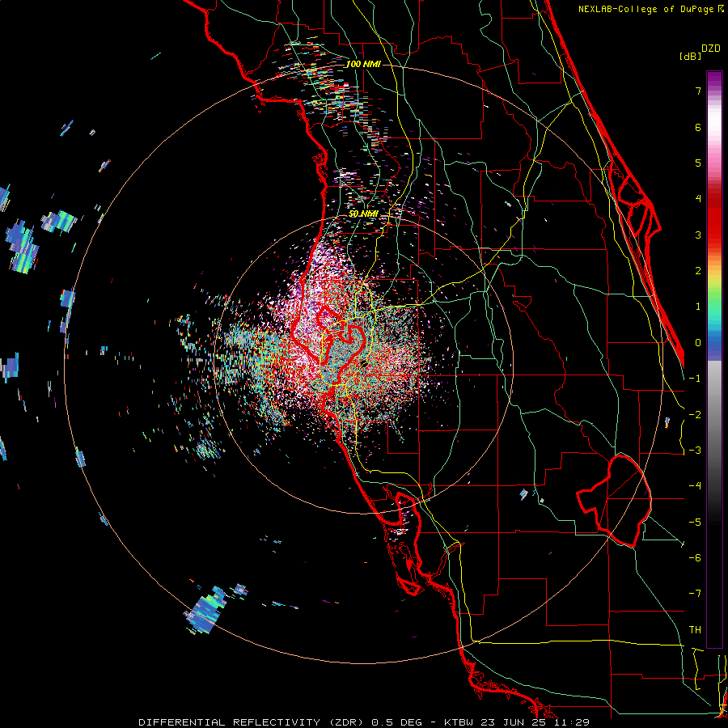Click the -7 dB tick label on the scale
This screenshot has width=728, height=728.
tap(695, 594)
